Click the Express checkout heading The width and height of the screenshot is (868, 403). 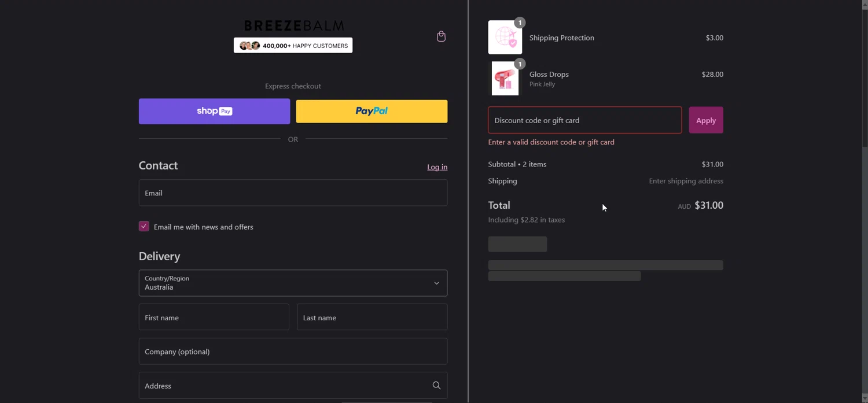click(x=293, y=86)
